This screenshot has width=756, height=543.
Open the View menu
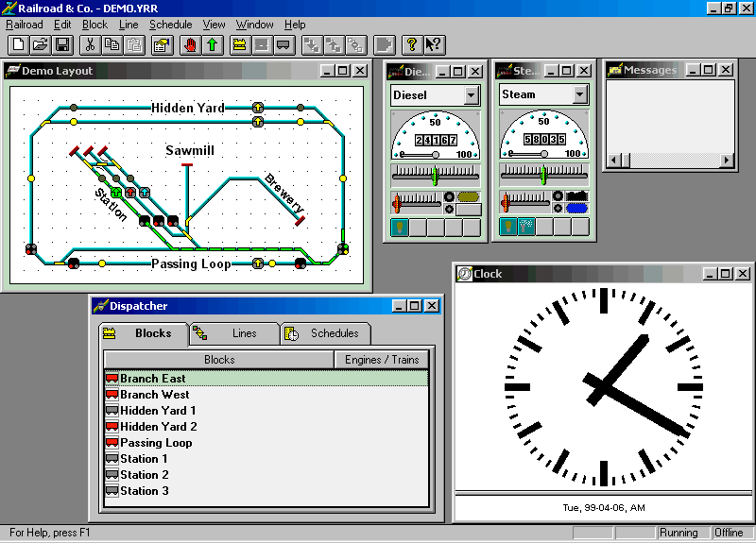[214, 25]
